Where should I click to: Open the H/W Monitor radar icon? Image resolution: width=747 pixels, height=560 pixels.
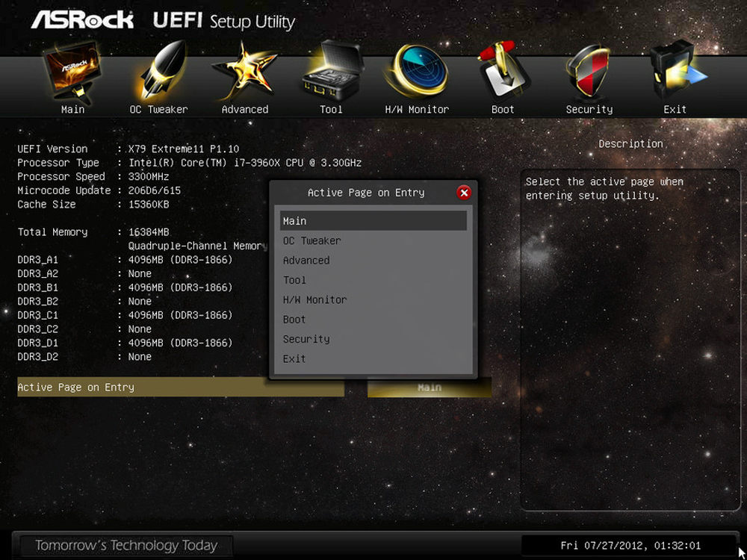pyautogui.click(x=416, y=70)
